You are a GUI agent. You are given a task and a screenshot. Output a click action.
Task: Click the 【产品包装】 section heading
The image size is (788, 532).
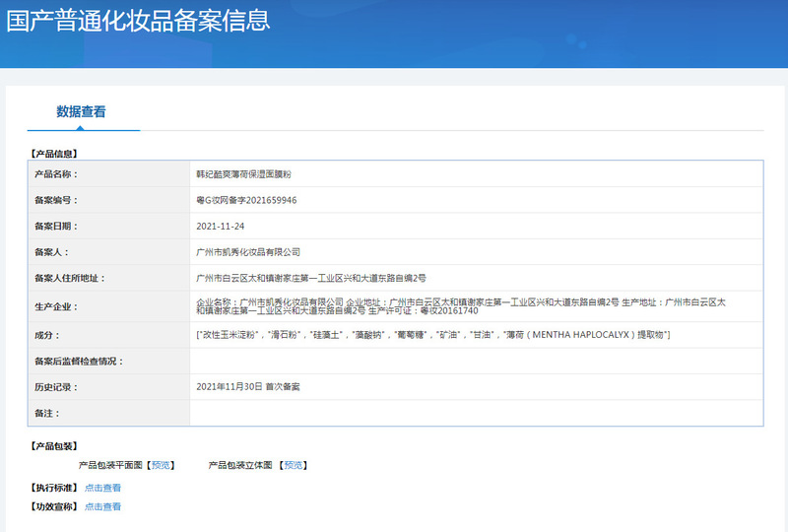click(53, 446)
